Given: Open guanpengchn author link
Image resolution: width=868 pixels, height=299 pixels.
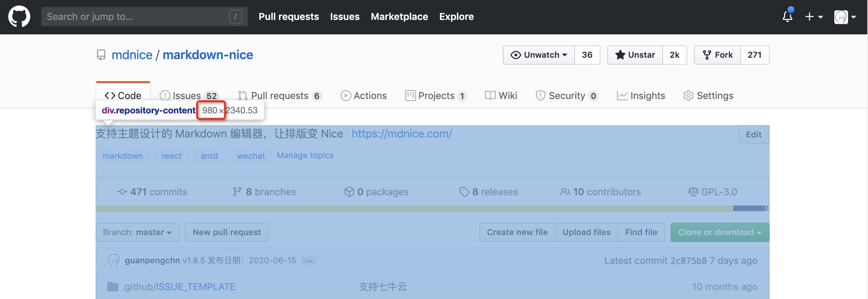Looking at the screenshot, I should click(152, 261).
